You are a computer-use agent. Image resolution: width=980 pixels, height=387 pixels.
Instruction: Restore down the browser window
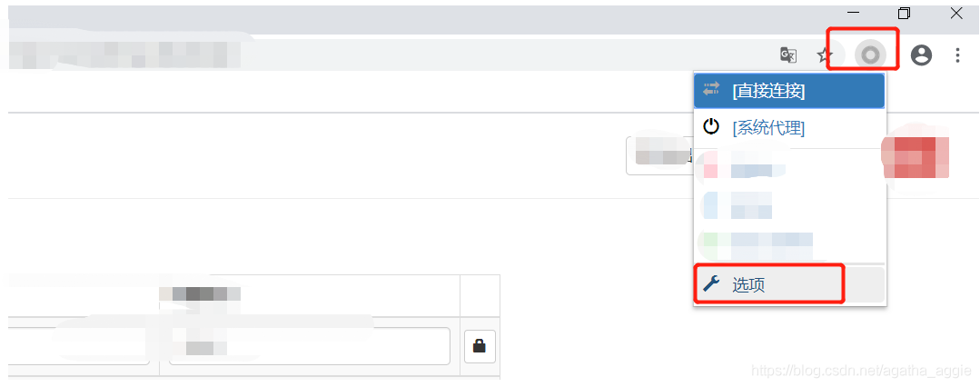[x=904, y=13]
